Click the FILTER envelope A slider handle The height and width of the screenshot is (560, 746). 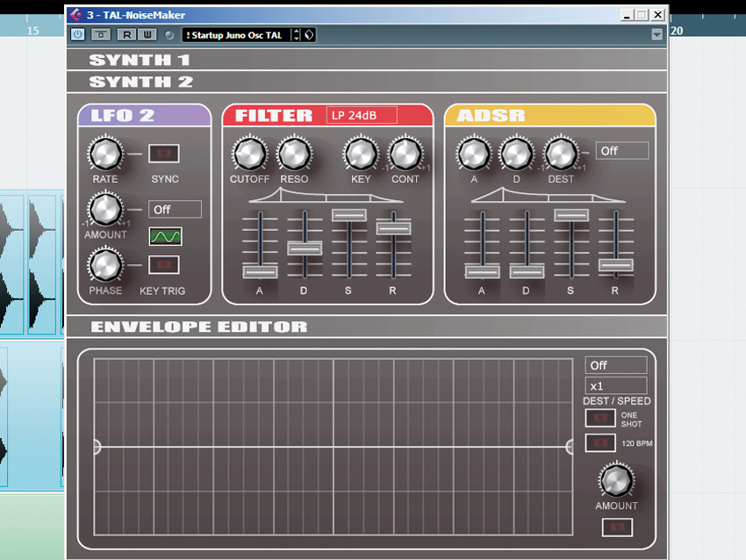261,272
